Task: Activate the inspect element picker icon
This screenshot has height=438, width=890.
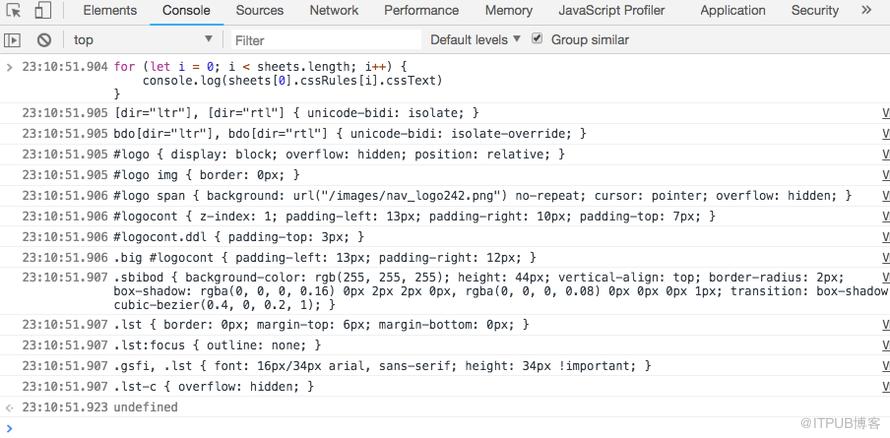Action: (14, 11)
